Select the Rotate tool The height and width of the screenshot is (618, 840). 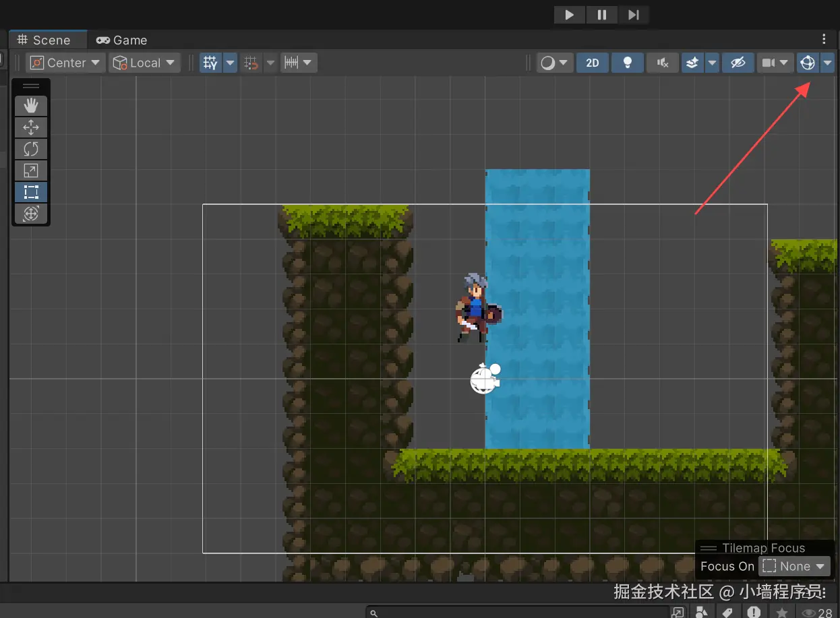click(x=31, y=149)
